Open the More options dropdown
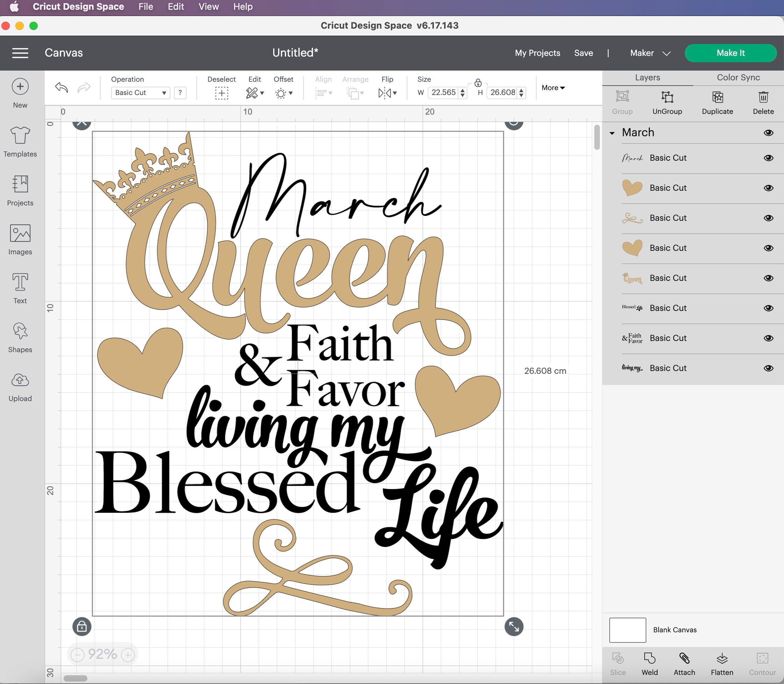This screenshot has width=784, height=684. 553,87
